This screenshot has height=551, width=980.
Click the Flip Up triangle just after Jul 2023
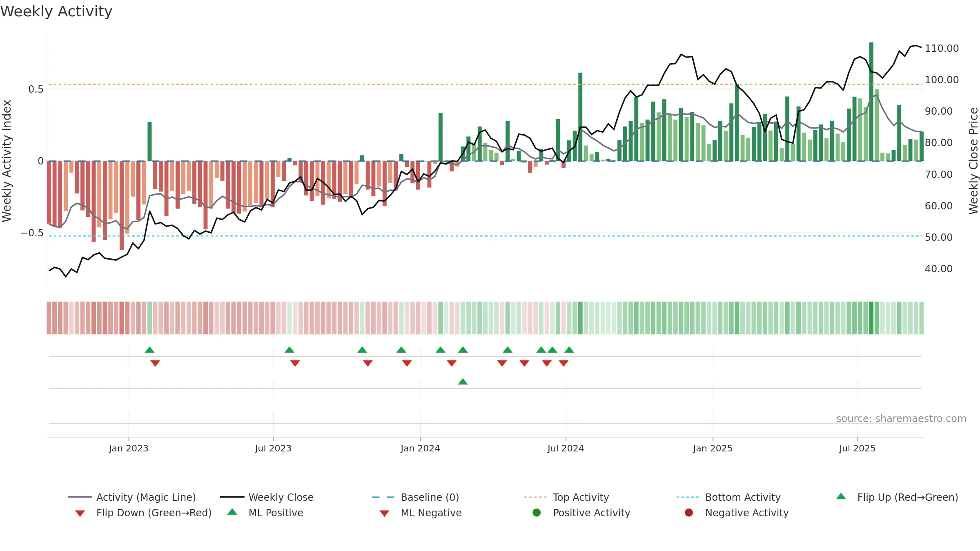coord(290,350)
